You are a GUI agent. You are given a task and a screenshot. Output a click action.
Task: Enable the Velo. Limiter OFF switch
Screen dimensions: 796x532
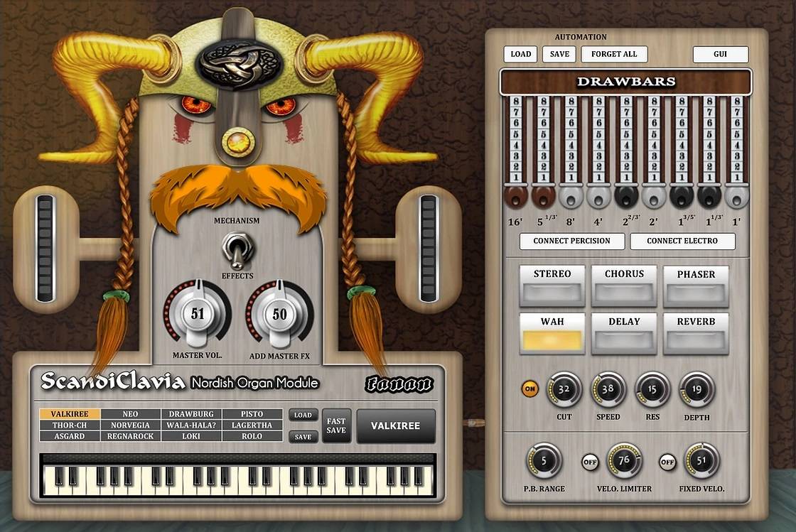pos(590,462)
